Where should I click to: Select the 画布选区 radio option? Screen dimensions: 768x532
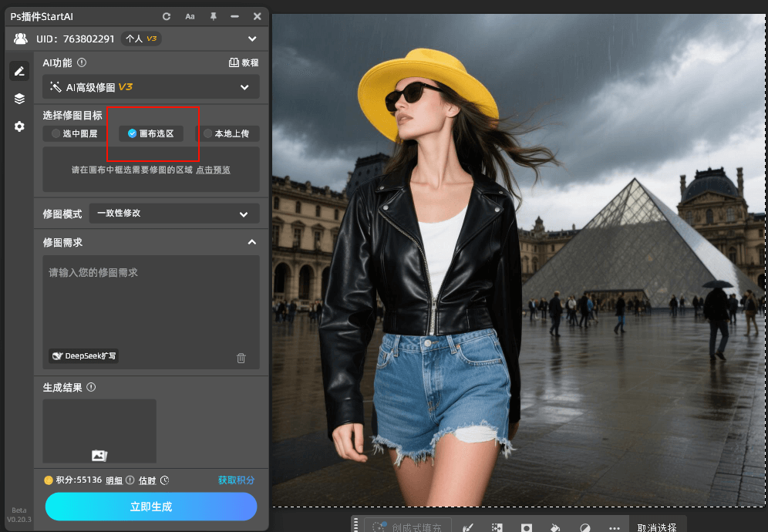pyautogui.click(x=151, y=133)
